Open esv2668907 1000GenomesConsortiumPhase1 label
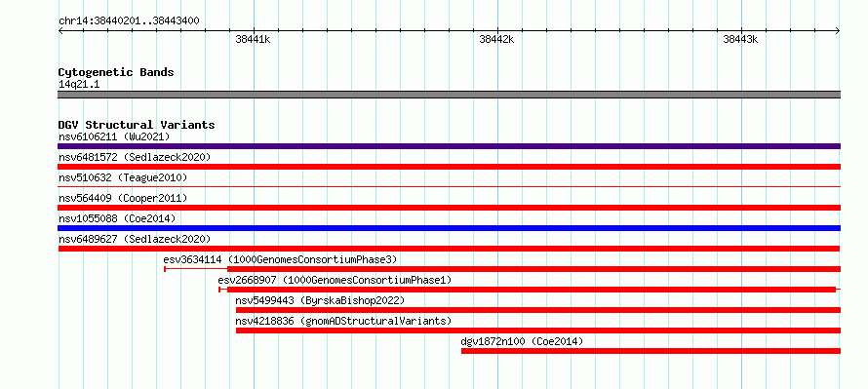This screenshot has width=868, height=389. click(335, 280)
